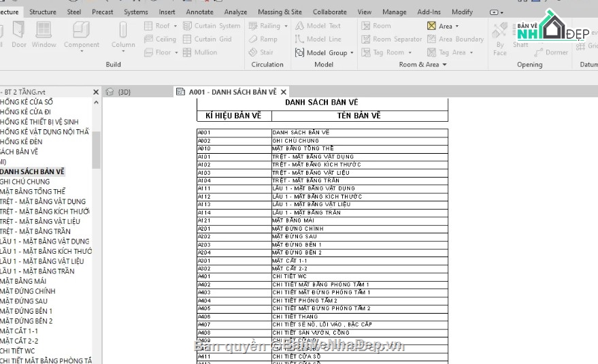Close the A001 - DANH SÁCH BẢN VẼ tab
The height and width of the screenshot is (364, 598).
[x=284, y=92]
